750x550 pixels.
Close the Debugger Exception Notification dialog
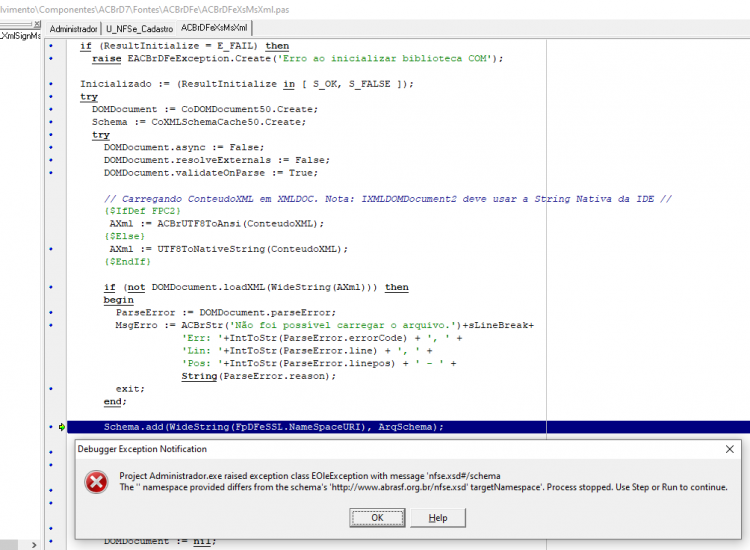[729, 449]
